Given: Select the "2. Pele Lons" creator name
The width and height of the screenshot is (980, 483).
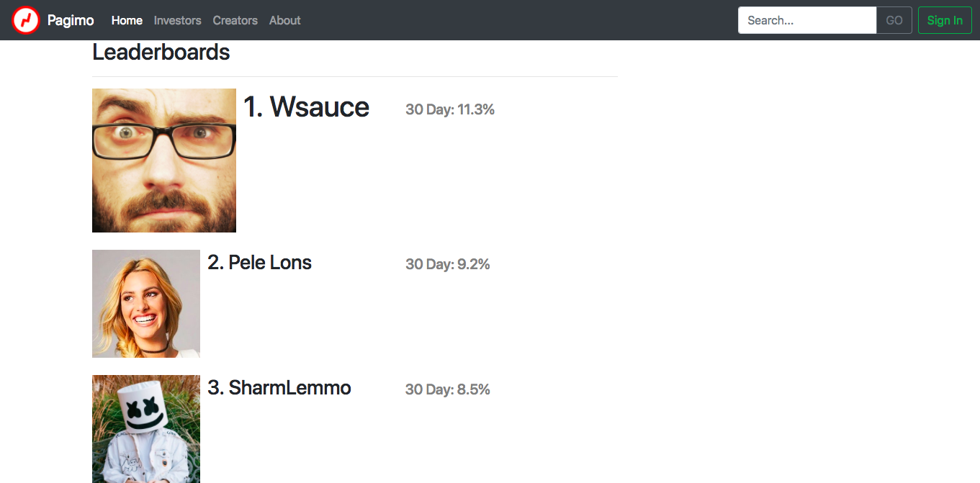Looking at the screenshot, I should coord(259,263).
